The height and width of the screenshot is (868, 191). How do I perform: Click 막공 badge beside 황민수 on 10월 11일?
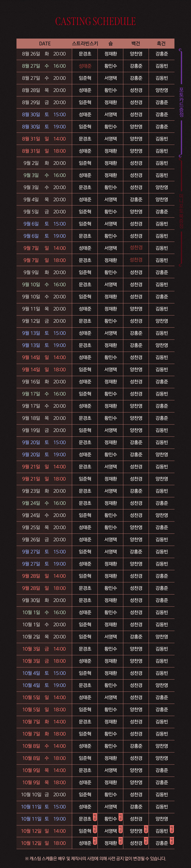pyautogui.click(x=120, y=817)
